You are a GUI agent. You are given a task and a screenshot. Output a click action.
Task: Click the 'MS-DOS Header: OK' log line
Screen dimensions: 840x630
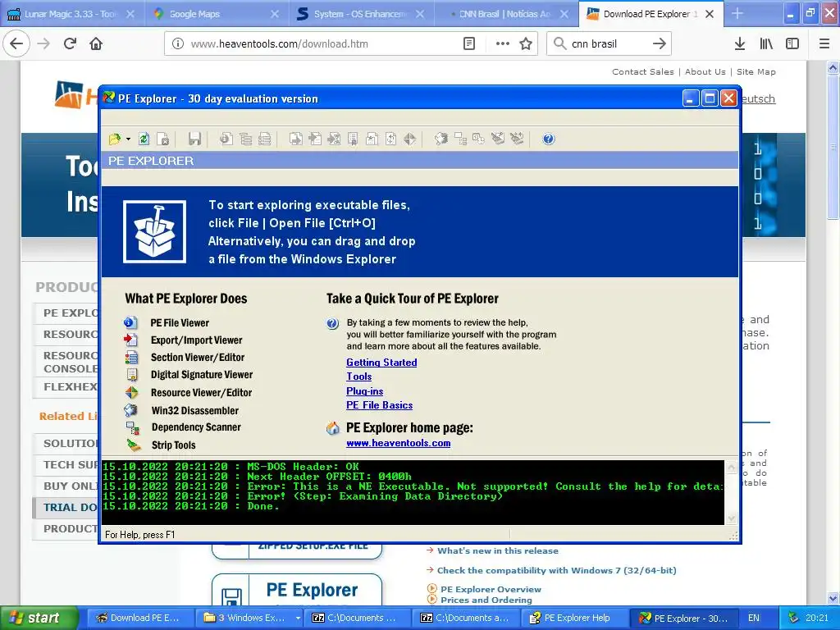click(x=231, y=467)
